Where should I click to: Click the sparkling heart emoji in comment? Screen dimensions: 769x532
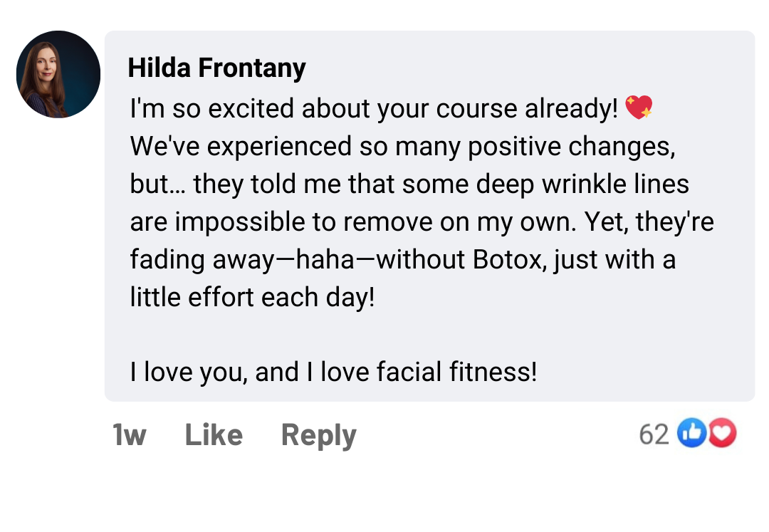(x=639, y=108)
